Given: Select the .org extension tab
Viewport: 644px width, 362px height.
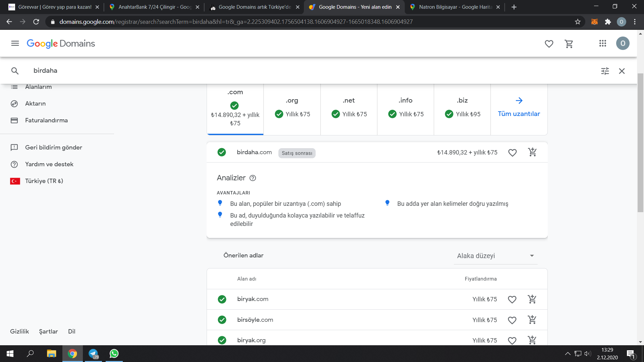Looking at the screenshot, I should [x=292, y=109].
